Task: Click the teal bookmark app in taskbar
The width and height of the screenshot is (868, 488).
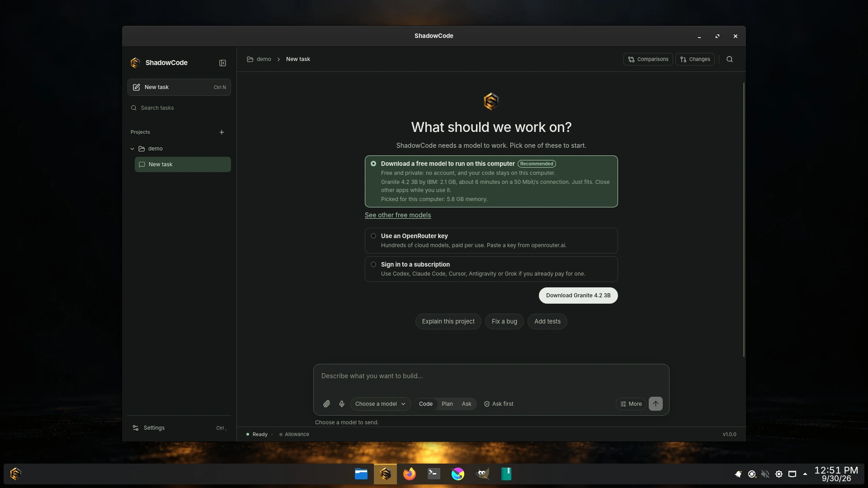Action: [x=506, y=474]
